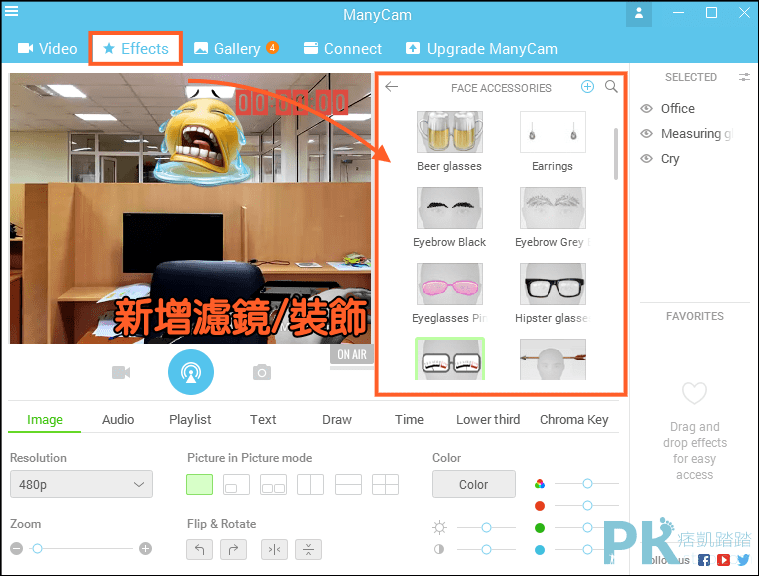Apply the Earrings effect

[x=552, y=132]
